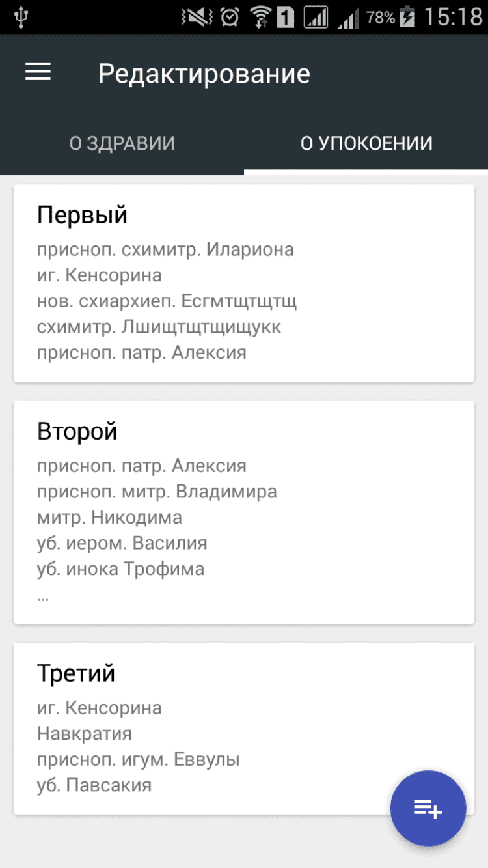This screenshot has width=488, height=868.
Task: Tap the add list floating button
Action: point(427,809)
